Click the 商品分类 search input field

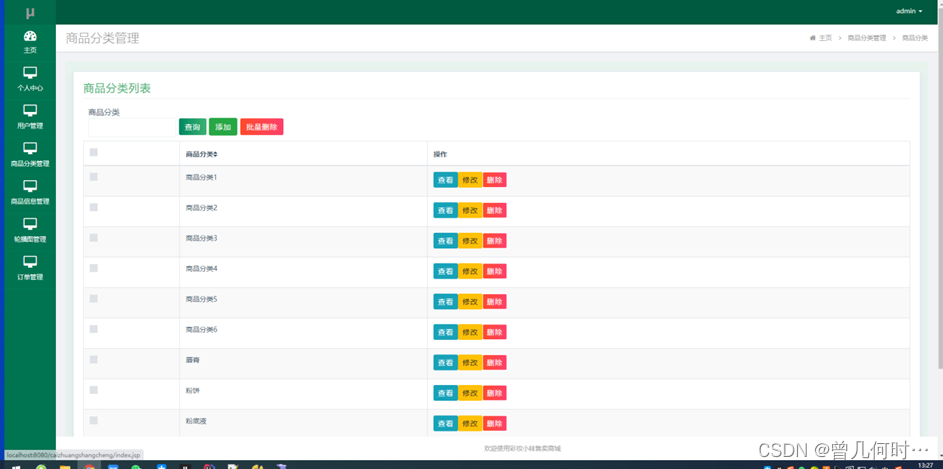(x=132, y=127)
